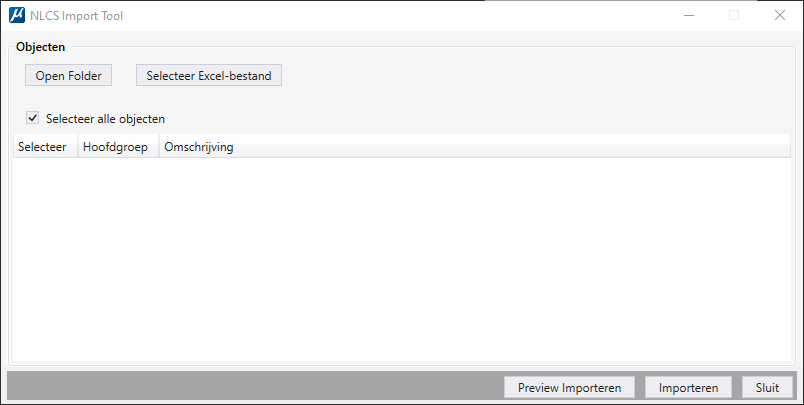
Task: Run Preview Importeren
Action: click(x=569, y=388)
